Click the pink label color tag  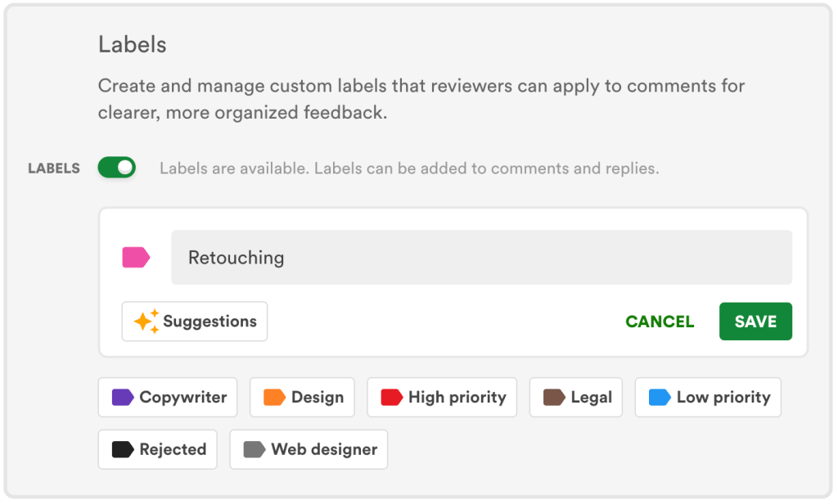click(x=136, y=257)
